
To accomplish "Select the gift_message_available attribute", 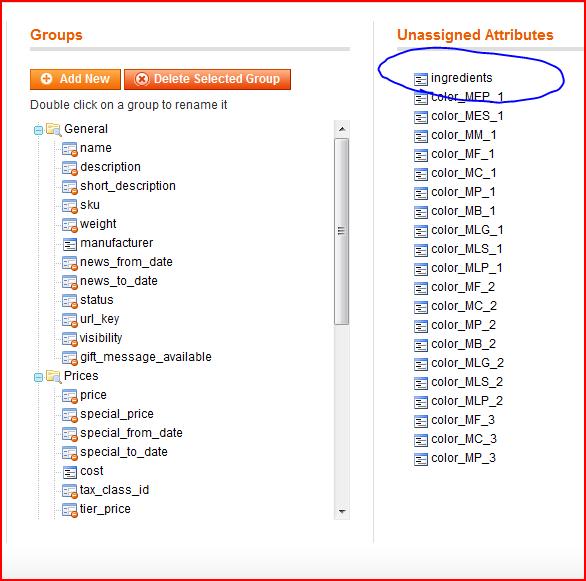I will pyautogui.click(x=146, y=357).
